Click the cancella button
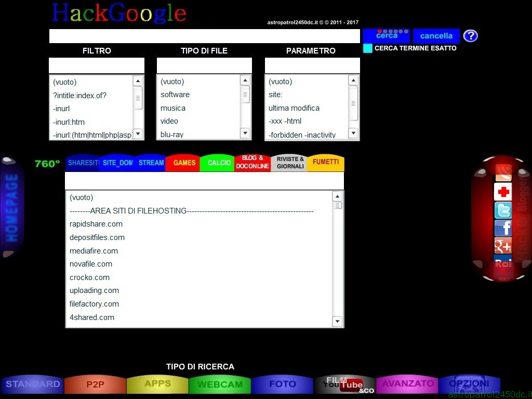This screenshot has width=532, height=399. [436, 36]
